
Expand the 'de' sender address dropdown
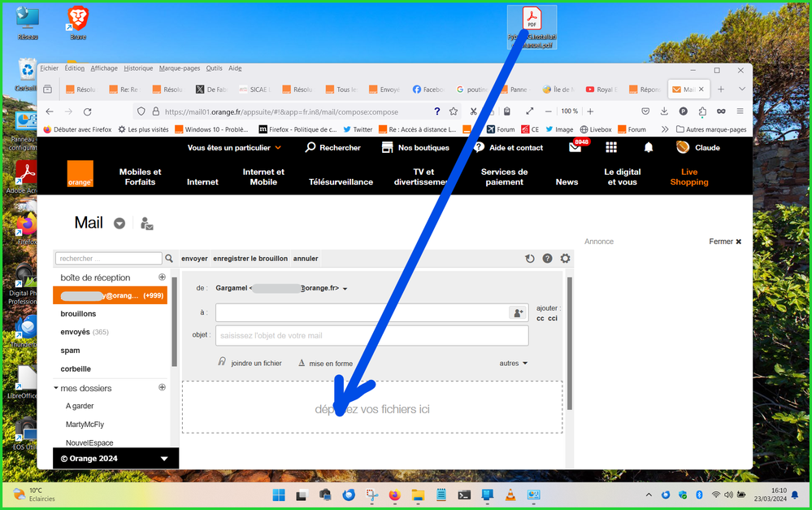tap(345, 289)
